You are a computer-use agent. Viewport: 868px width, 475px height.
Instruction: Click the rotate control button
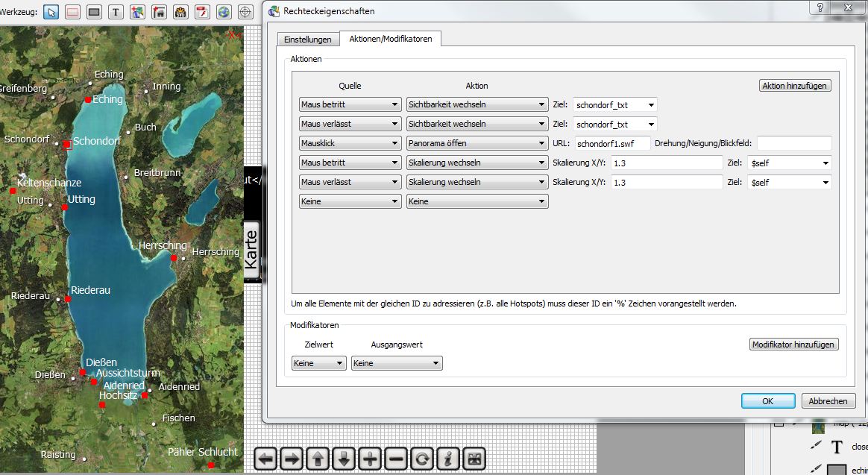(x=422, y=459)
